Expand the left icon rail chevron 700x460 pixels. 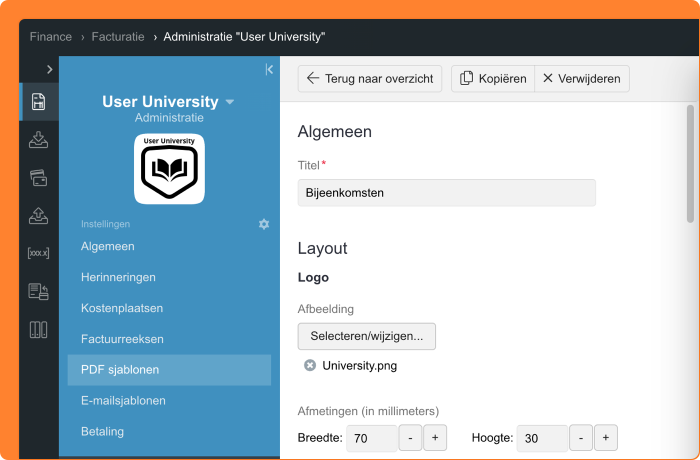[49, 69]
